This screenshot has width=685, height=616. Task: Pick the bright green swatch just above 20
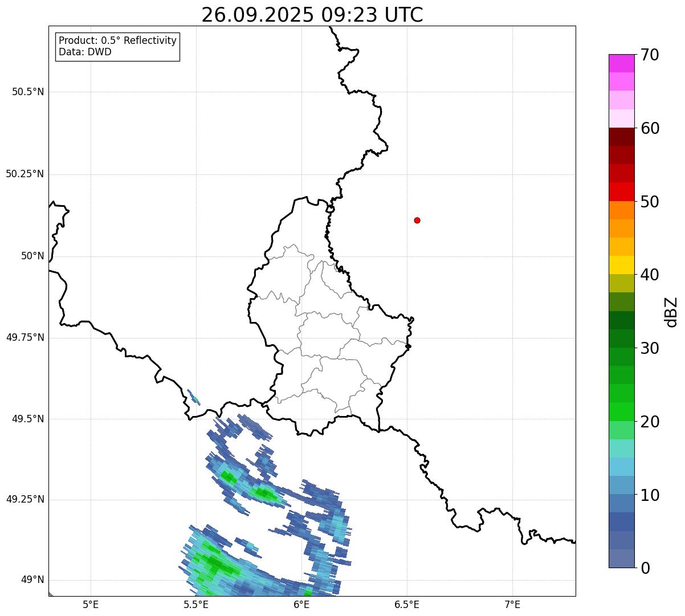click(x=621, y=412)
